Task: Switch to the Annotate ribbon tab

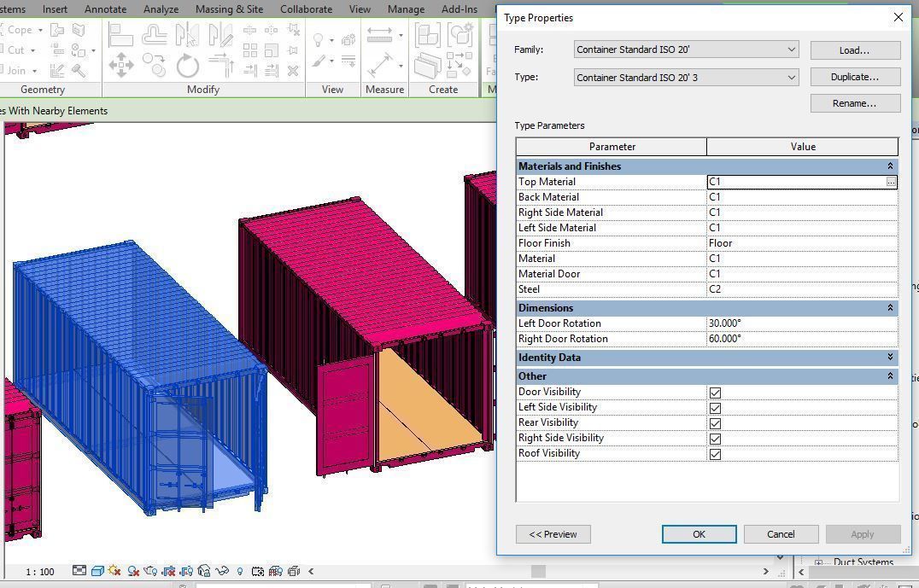Action: click(x=106, y=9)
